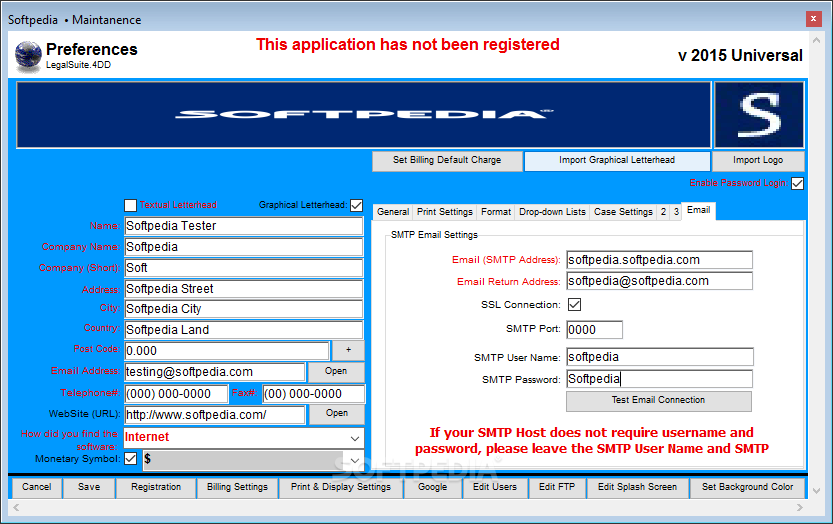Screen dimensions: 833x524
Task: Switch to the General tab
Action: coord(393,212)
